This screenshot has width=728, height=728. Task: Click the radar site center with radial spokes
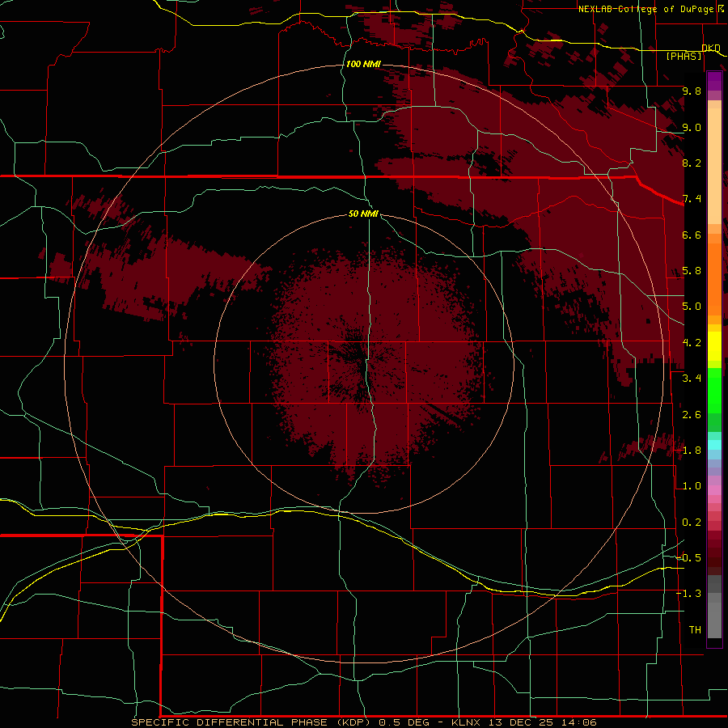pos(363,363)
